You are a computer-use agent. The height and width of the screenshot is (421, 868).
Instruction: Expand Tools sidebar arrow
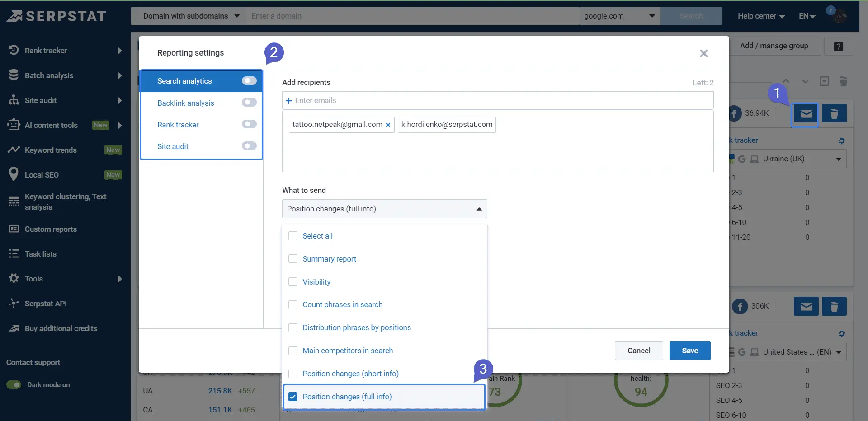click(x=120, y=279)
